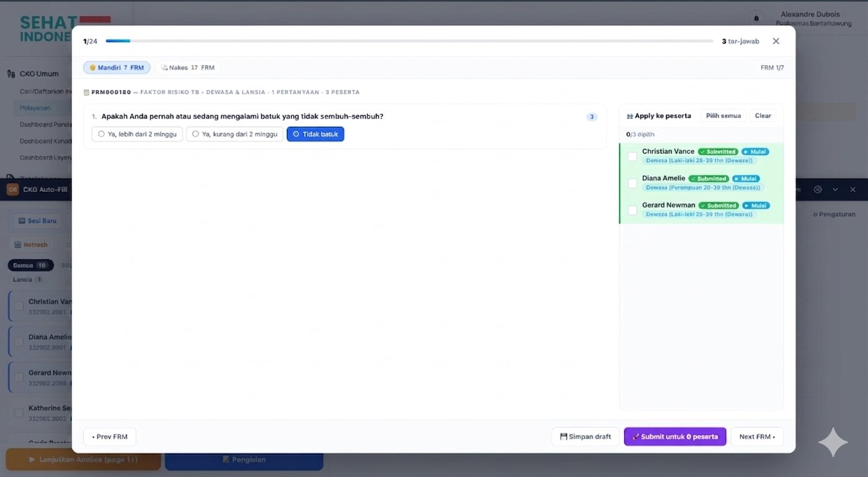Click the questionnaire progress bar

coord(409,41)
